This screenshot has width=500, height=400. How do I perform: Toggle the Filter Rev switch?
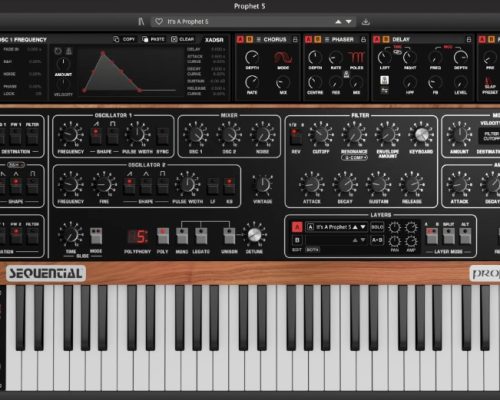296,136
